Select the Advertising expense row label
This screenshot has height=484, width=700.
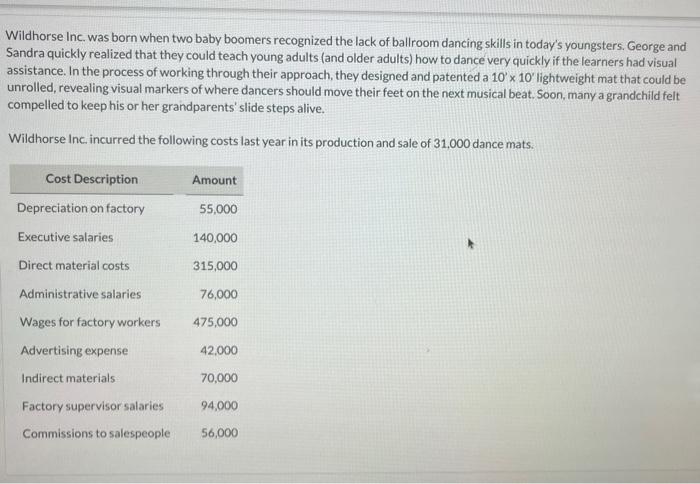[x=74, y=350]
